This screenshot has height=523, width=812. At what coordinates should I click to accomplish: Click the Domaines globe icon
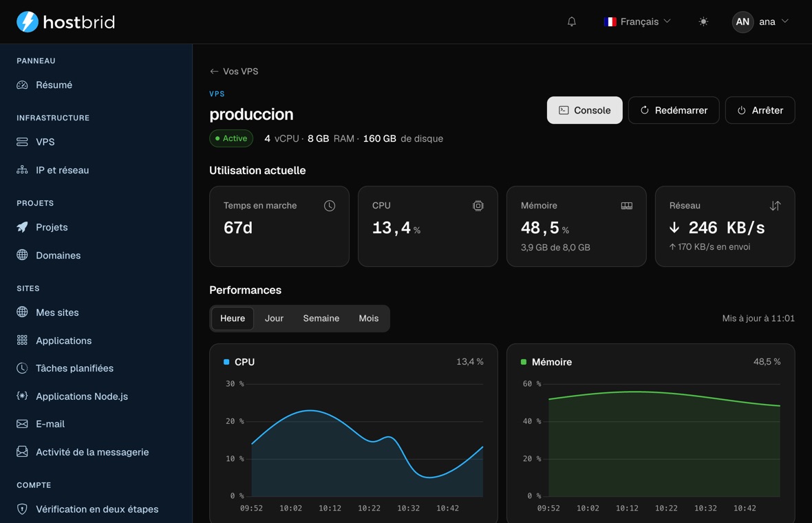pyautogui.click(x=22, y=255)
